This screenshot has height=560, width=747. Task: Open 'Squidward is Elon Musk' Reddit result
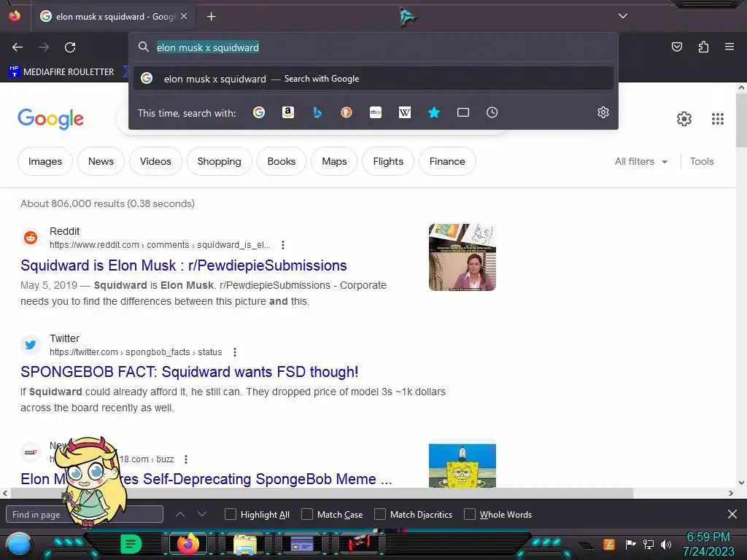[x=183, y=265]
